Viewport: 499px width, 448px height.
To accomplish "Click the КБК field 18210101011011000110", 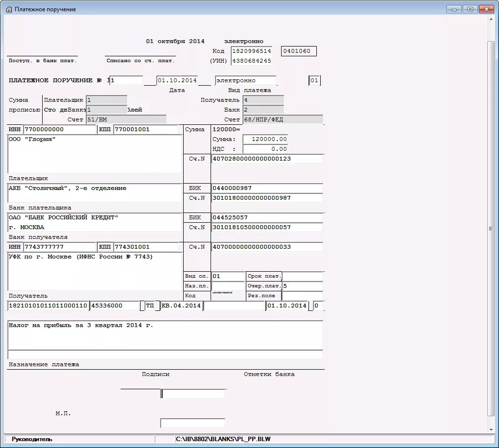I will coord(48,306).
